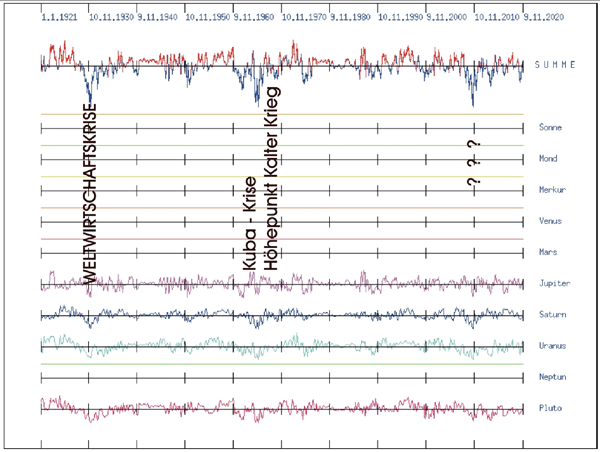The image size is (600, 452).
Task: Select the Uranus row label
Action: click(553, 348)
